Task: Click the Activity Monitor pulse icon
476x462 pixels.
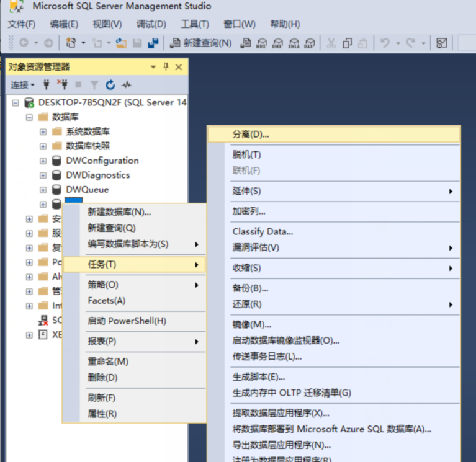Action: [126, 84]
